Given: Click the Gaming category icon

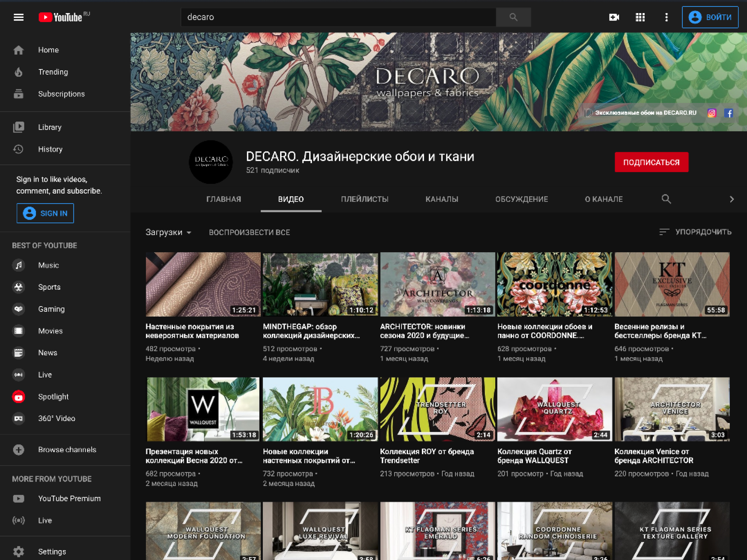Looking at the screenshot, I should click(x=19, y=309).
